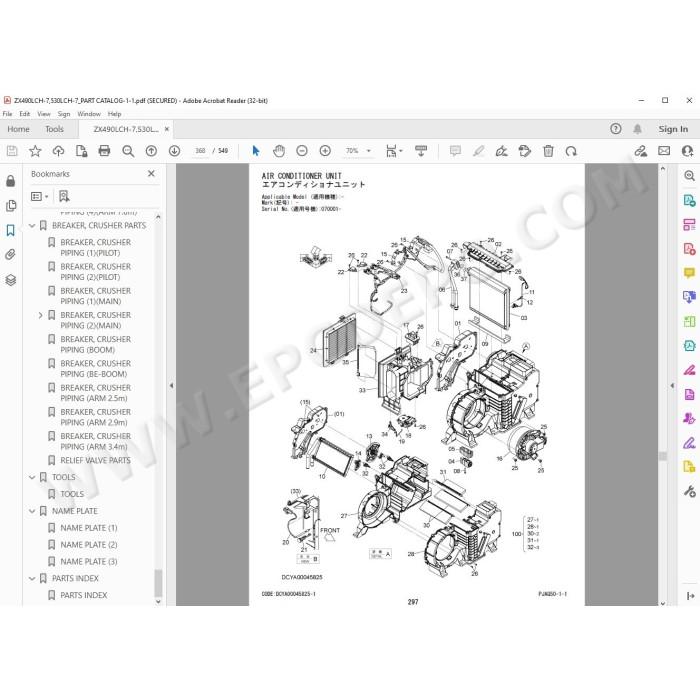
Task: Click the Sign In link
Action: [x=673, y=129]
